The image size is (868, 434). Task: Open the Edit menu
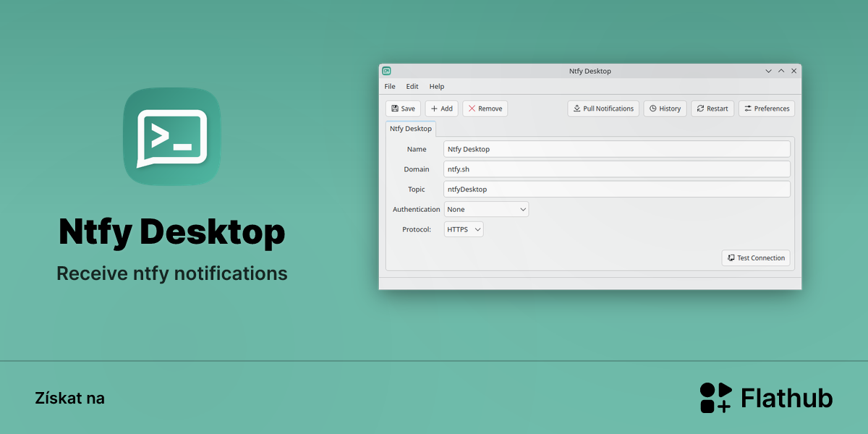click(412, 86)
